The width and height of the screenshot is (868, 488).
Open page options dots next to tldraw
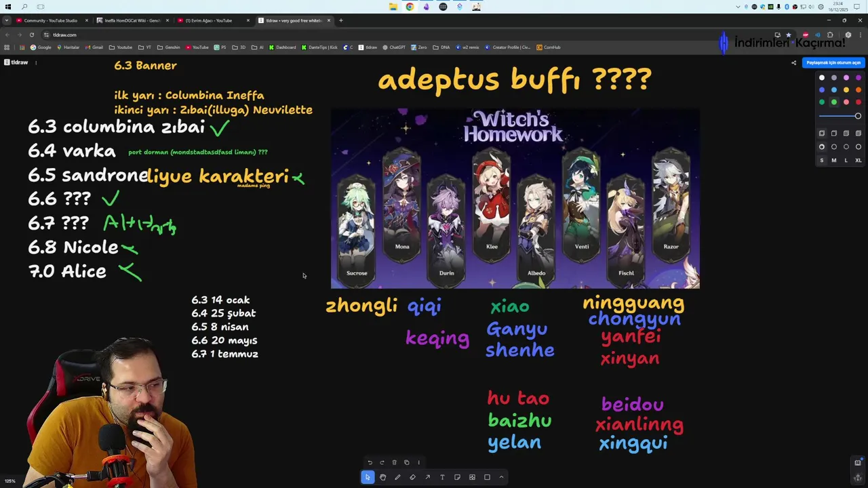(36, 62)
